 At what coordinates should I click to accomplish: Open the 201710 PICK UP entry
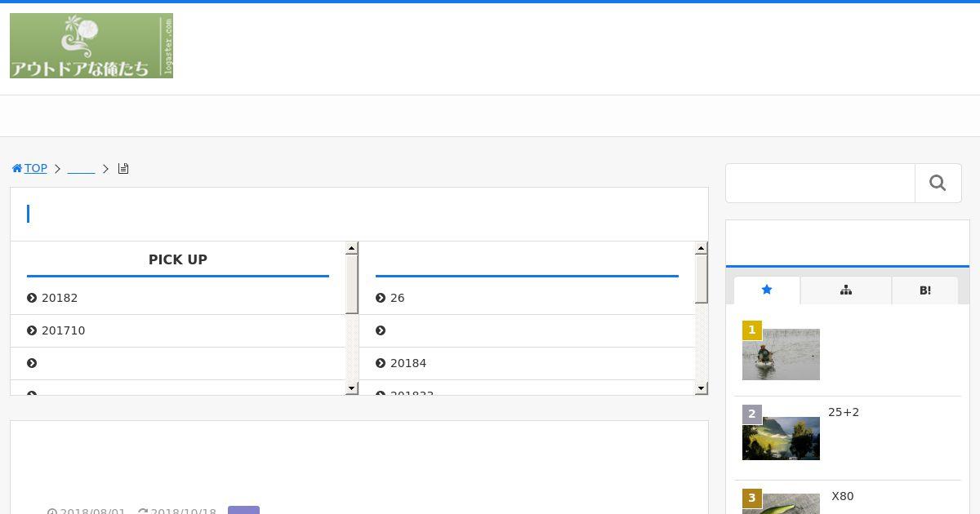[x=63, y=330]
